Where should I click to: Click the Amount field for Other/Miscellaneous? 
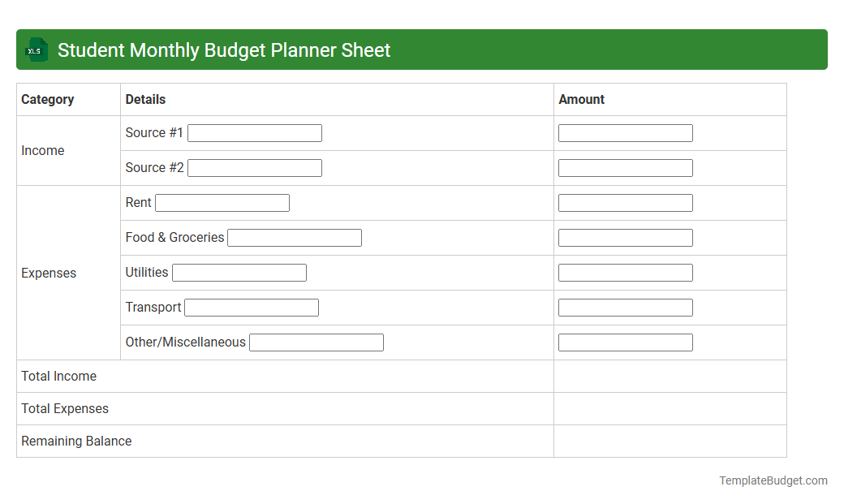coord(625,342)
